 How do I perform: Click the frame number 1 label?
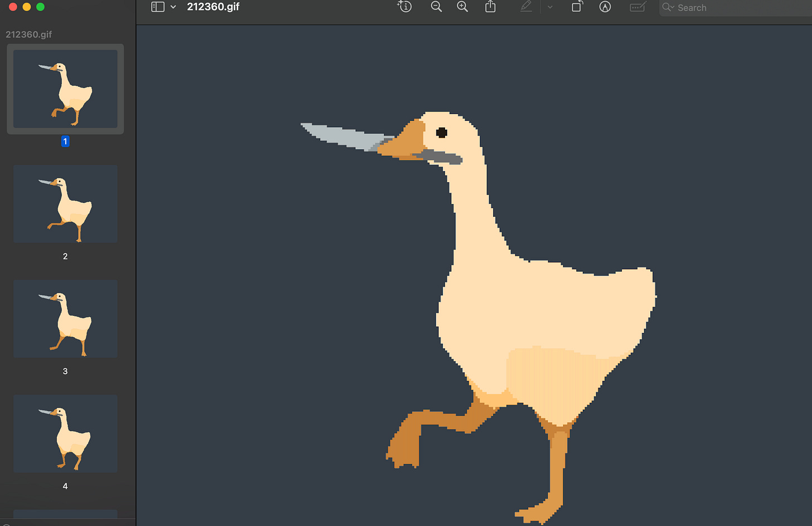click(x=65, y=142)
